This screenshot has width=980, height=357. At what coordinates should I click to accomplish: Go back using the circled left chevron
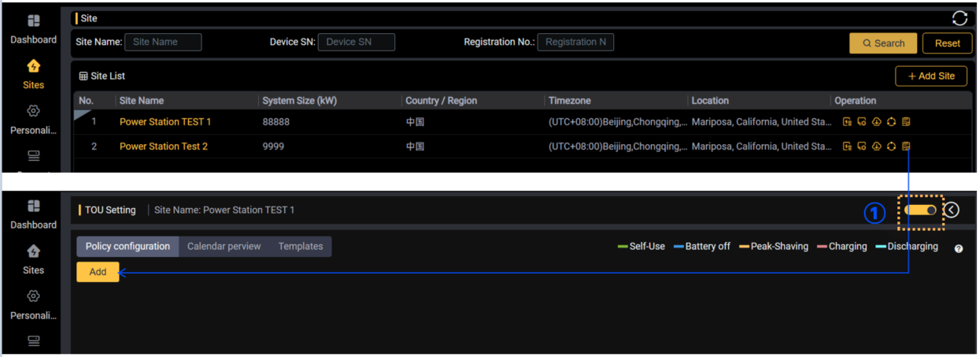tap(952, 210)
